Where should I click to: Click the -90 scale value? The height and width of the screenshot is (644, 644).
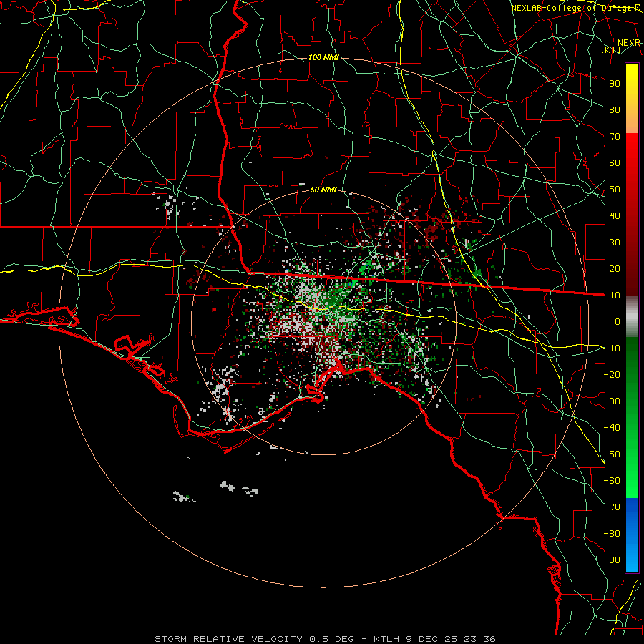(612, 560)
